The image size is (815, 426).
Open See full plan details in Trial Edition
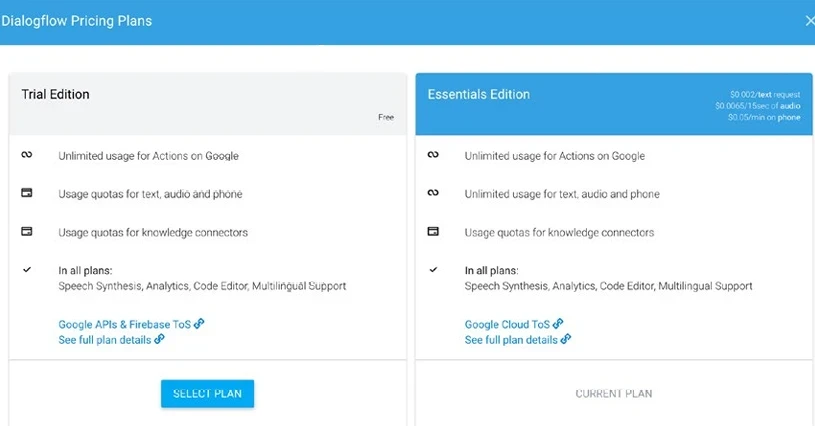point(104,340)
